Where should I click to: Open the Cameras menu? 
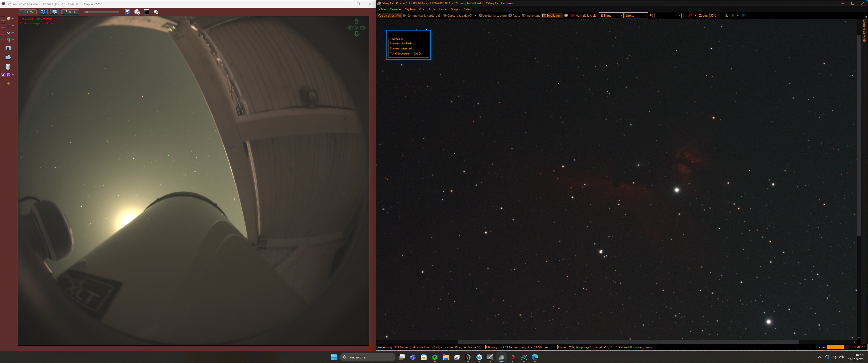point(395,9)
